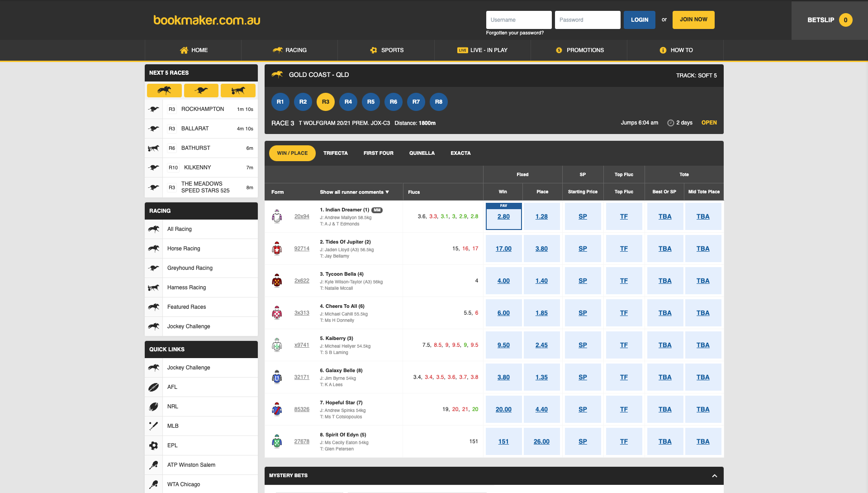The width and height of the screenshot is (868, 493).
Task: Click the Username input field
Action: (x=519, y=20)
